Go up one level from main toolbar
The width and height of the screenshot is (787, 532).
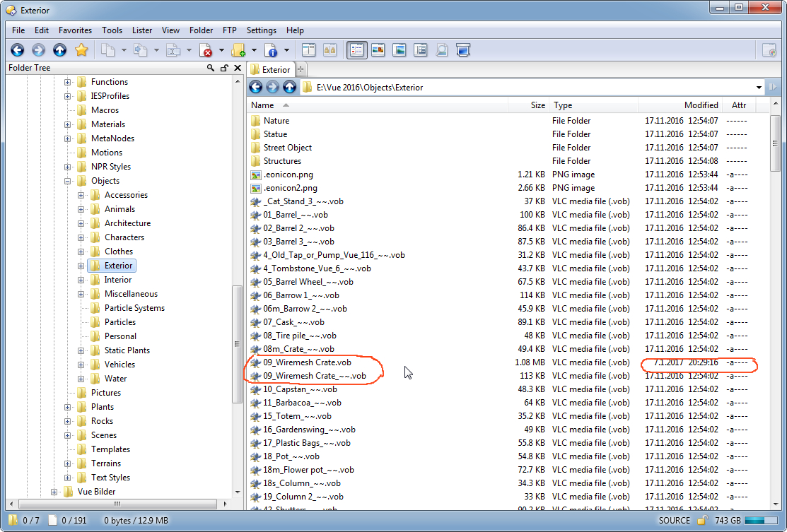point(59,50)
